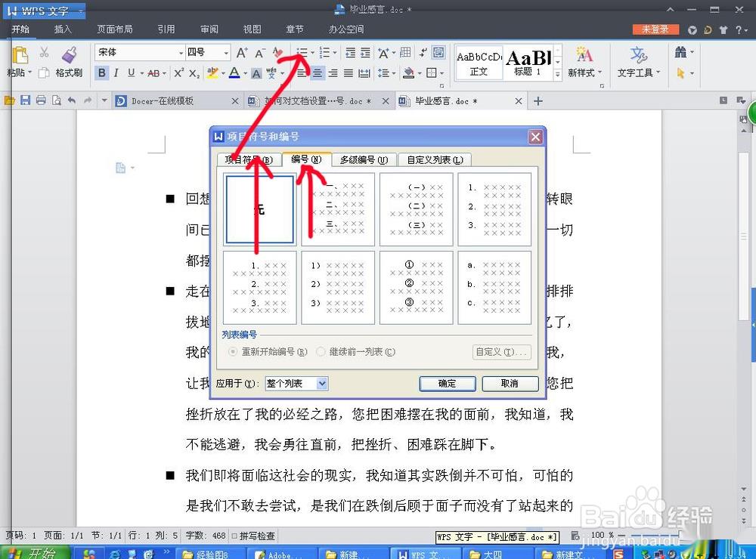Choose the a. b. c. numbering style
Viewport: 756px width, 559px height.
[x=494, y=288]
